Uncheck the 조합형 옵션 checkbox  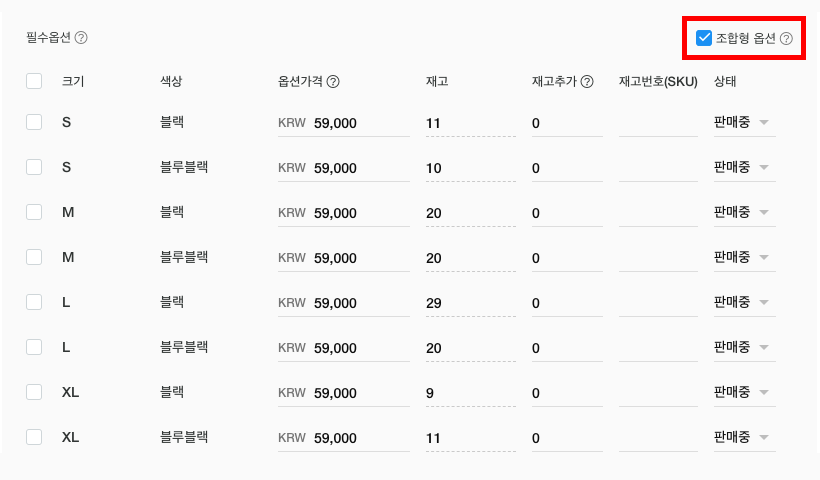[x=704, y=39]
